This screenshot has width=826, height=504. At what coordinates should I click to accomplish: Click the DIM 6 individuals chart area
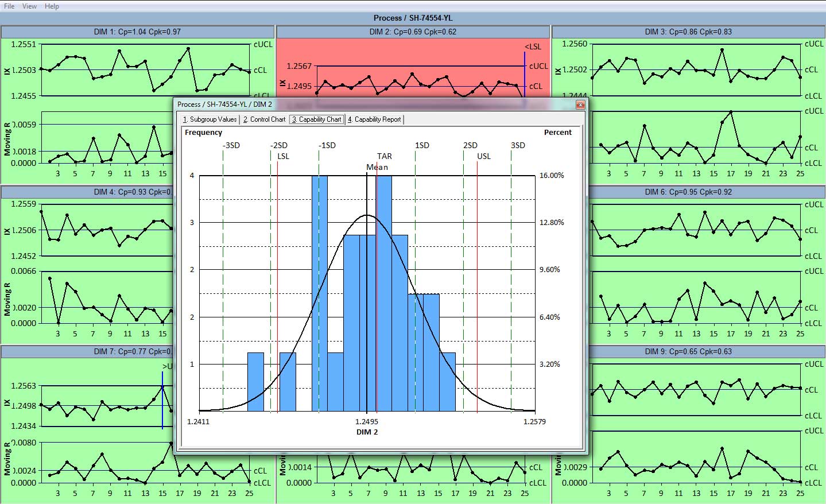[696, 230]
